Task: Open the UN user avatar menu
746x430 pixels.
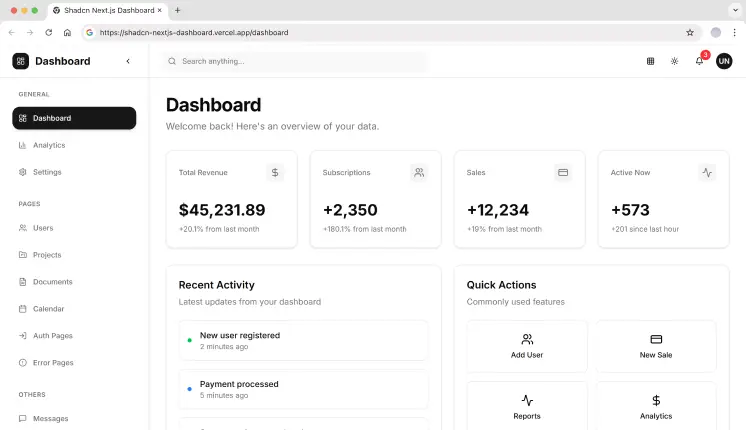Action: (x=724, y=61)
